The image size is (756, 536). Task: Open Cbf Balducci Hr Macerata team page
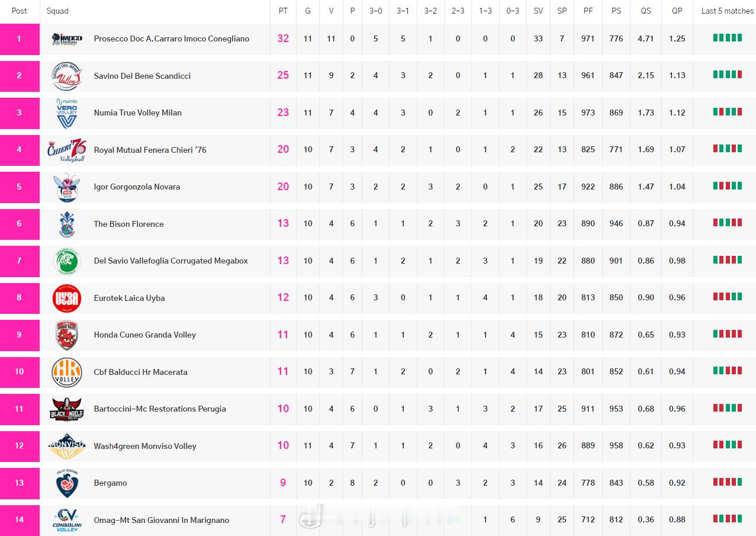(x=140, y=372)
